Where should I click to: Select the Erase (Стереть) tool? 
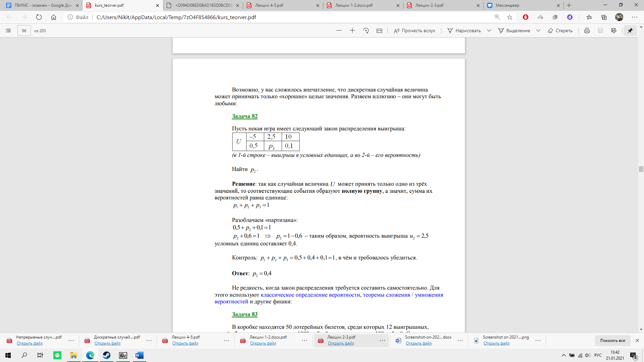click(x=560, y=31)
